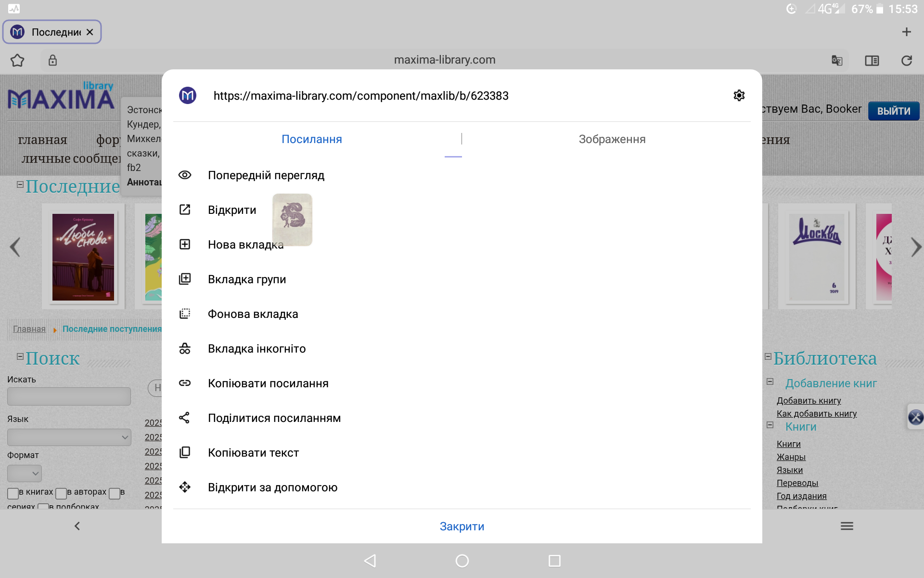Open reader mode icon in address bar
The height and width of the screenshot is (578, 924).
click(x=872, y=60)
